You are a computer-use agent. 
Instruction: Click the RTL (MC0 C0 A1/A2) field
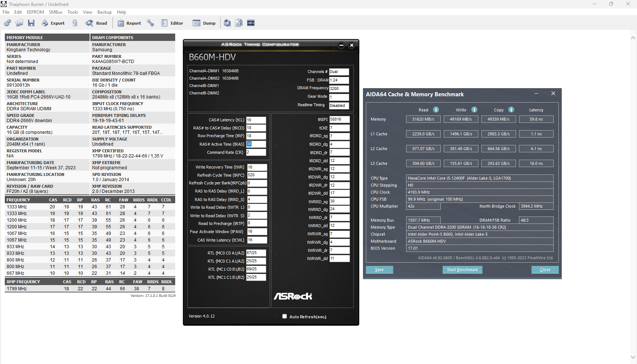click(x=256, y=253)
